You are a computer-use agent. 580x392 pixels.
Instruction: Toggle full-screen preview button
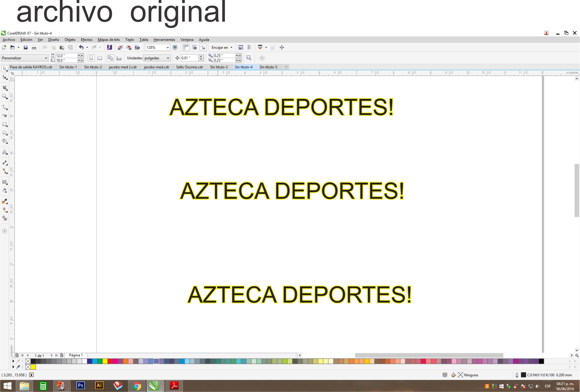(175, 47)
